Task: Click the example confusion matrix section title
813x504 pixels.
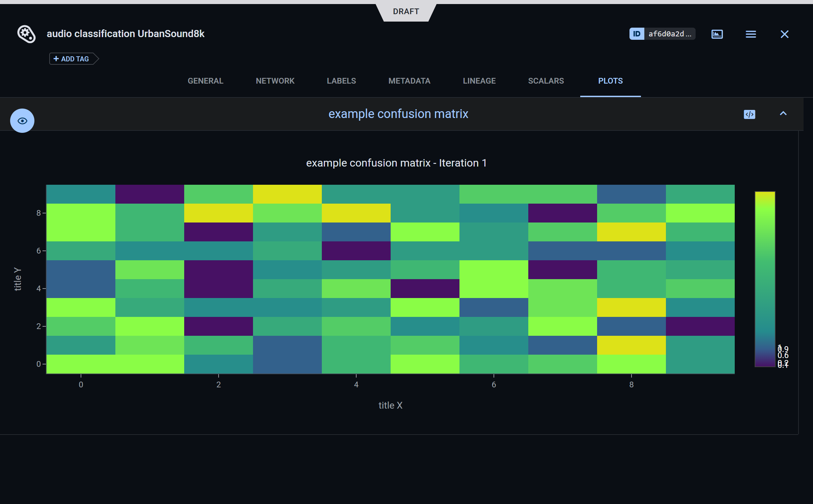Action: click(x=398, y=114)
